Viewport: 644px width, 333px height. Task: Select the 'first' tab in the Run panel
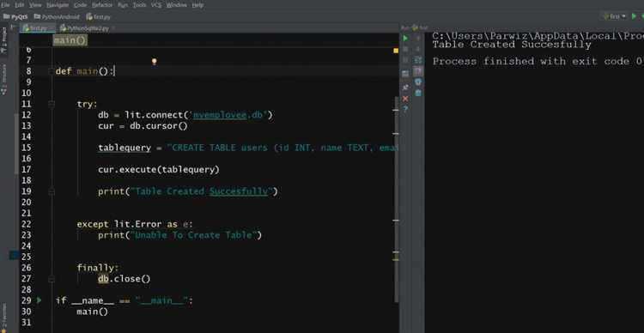coord(421,27)
